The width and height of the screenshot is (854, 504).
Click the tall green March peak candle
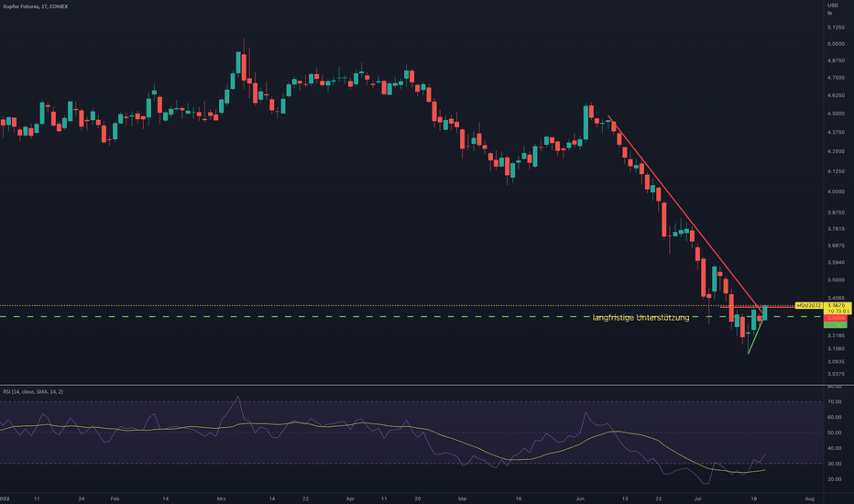pos(238,62)
